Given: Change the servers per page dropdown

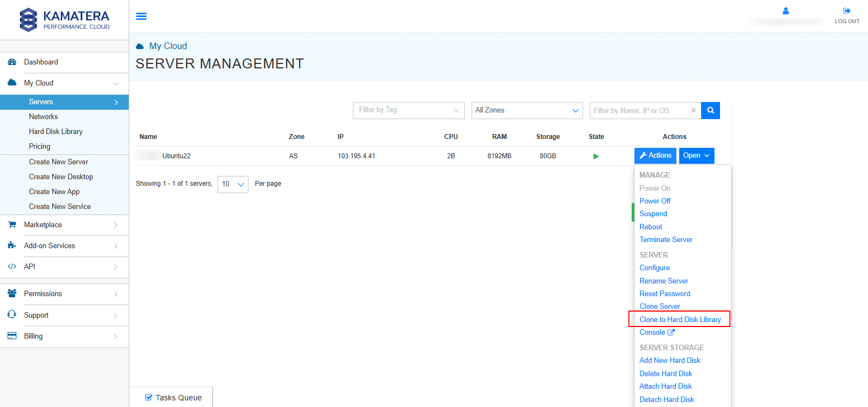Looking at the screenshot, I should (232, 184).
